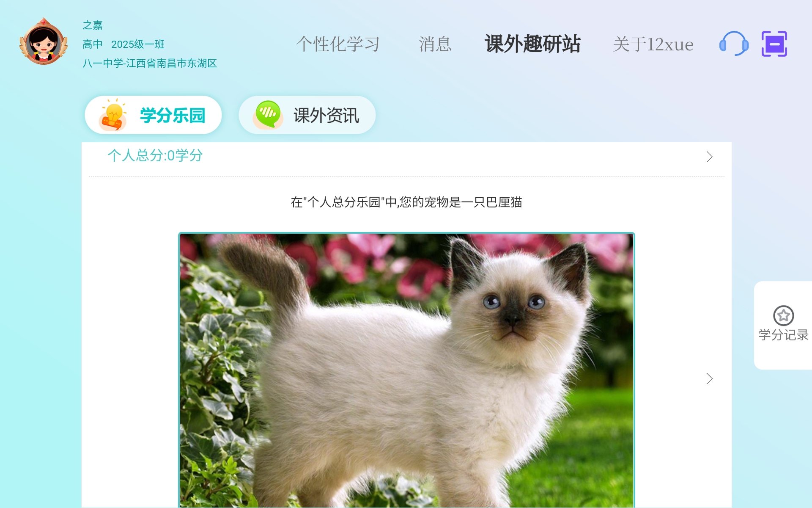Viewport: 812px width, 508px height.
Task: Open the headset customer service icon
Action: coord(734,44)
